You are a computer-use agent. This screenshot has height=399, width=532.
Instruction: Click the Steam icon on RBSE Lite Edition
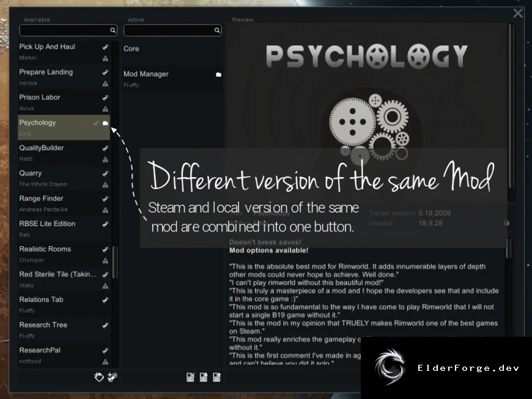coord(105,224)
